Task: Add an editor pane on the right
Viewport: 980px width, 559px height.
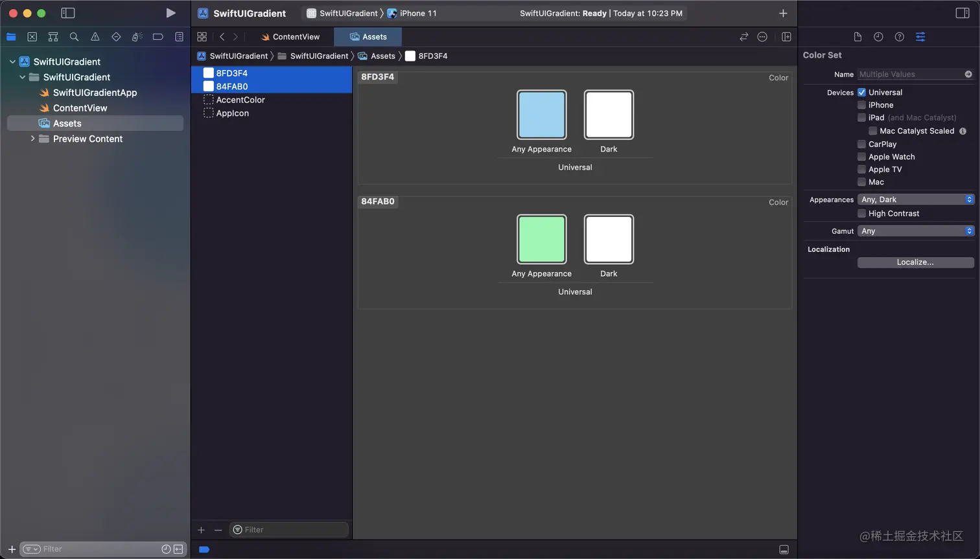Action: (786, 37)
